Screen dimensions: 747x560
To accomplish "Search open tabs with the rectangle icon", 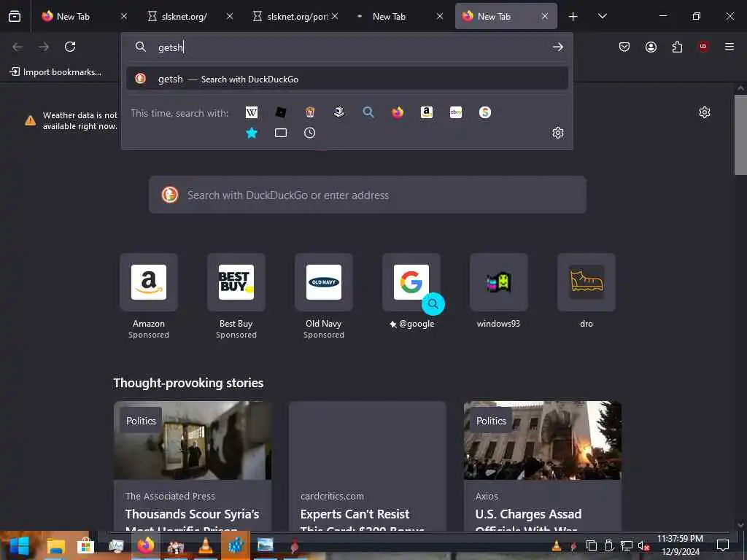I will [x=281, y=133].
